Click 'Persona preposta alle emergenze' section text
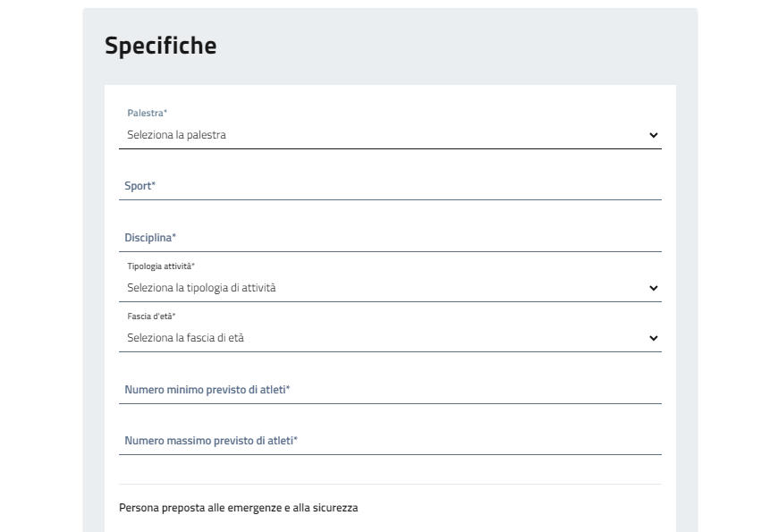The height and width of the screenshot is (532, 778). coord(238,508)
